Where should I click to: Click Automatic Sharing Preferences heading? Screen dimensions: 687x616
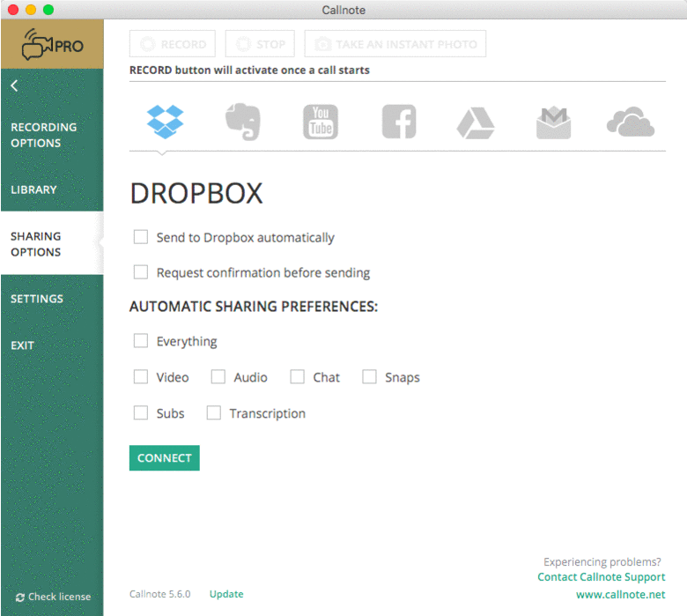click(254, 307)
